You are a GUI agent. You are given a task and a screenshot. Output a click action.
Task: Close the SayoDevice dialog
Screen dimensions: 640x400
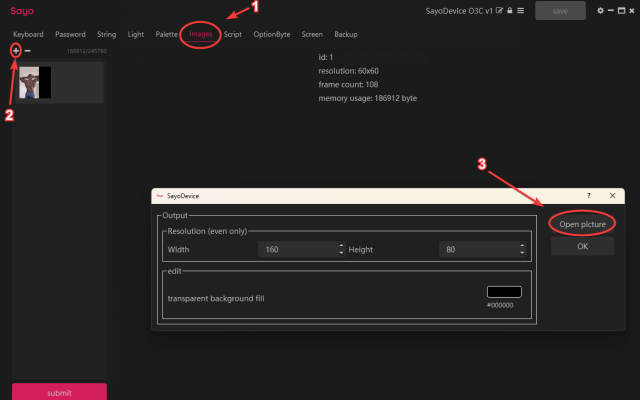coord(612,196)
